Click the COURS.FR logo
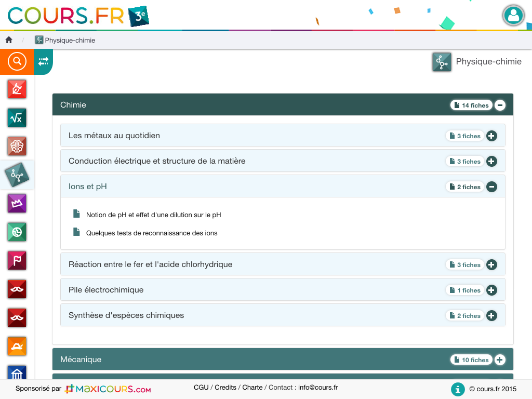 pyautogui.click(x=66, y=16)
